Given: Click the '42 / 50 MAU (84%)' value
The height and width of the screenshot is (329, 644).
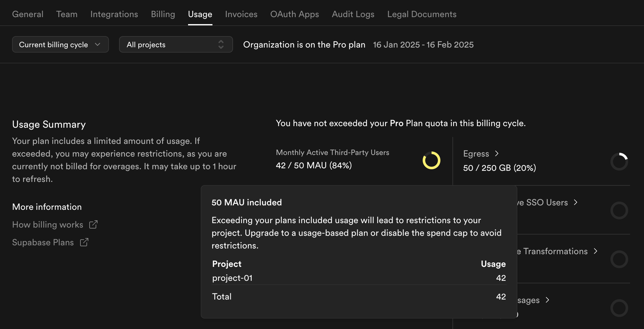Looking at the screenshot, I should pos(314,165).
